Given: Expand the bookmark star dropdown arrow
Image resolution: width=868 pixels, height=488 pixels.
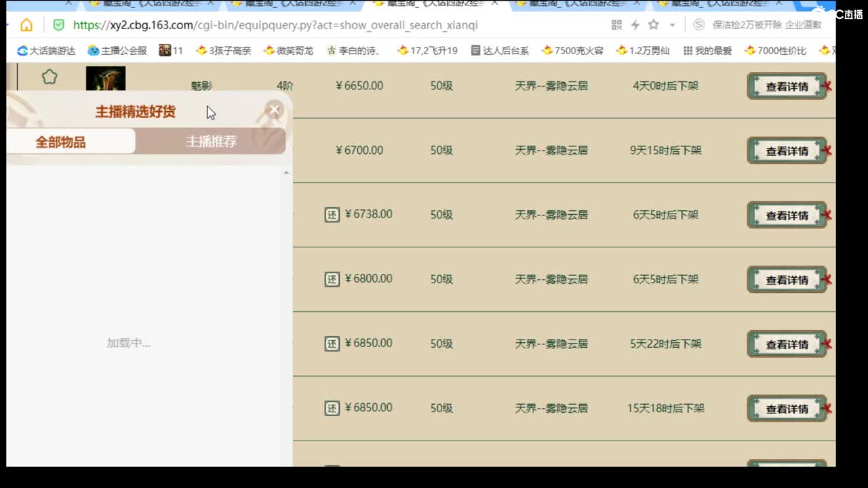Looking at the screenshot, I should coord(672,25).
